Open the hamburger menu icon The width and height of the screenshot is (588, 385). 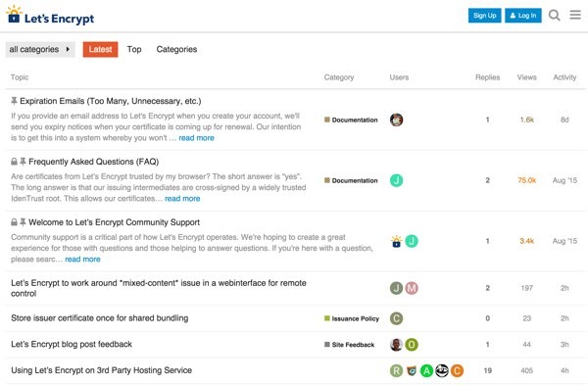(x=575, y=15)
